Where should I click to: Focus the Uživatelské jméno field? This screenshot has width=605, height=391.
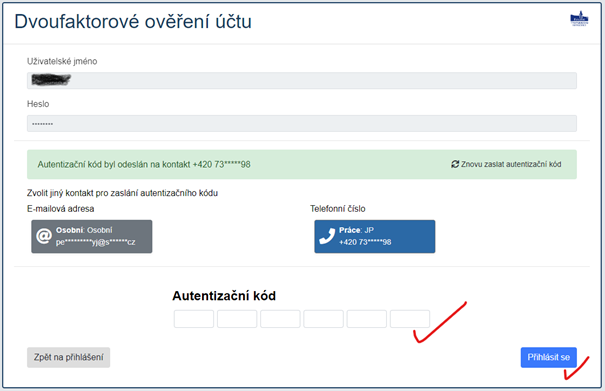click(302, 80)
